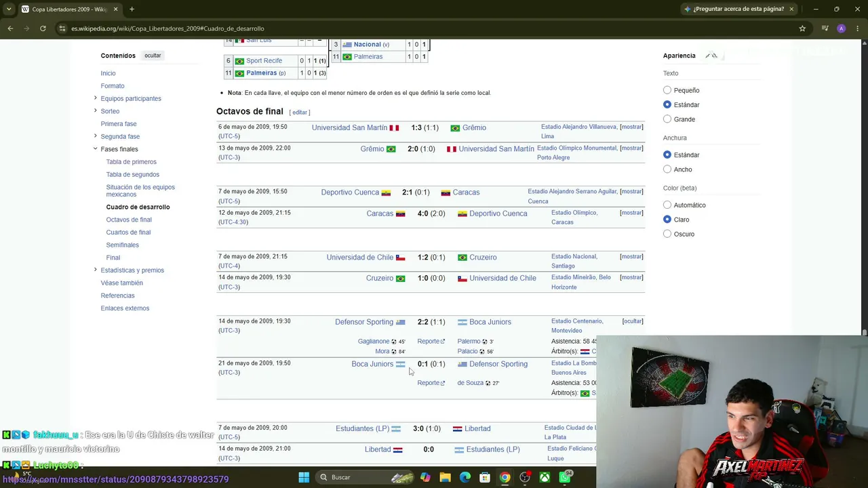
Task: Set color mode to Claro
Action: (667, 220)
